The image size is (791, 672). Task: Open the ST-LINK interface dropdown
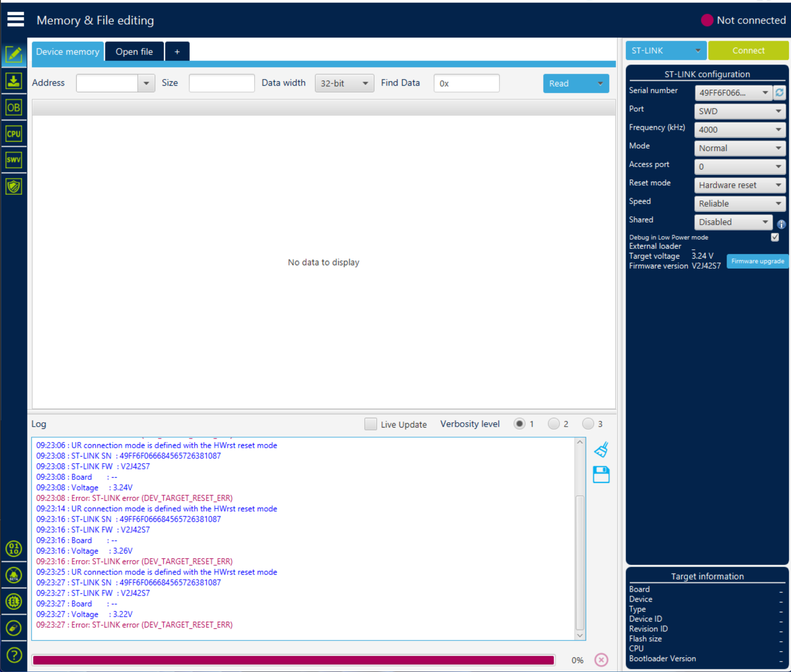(666, 51)
